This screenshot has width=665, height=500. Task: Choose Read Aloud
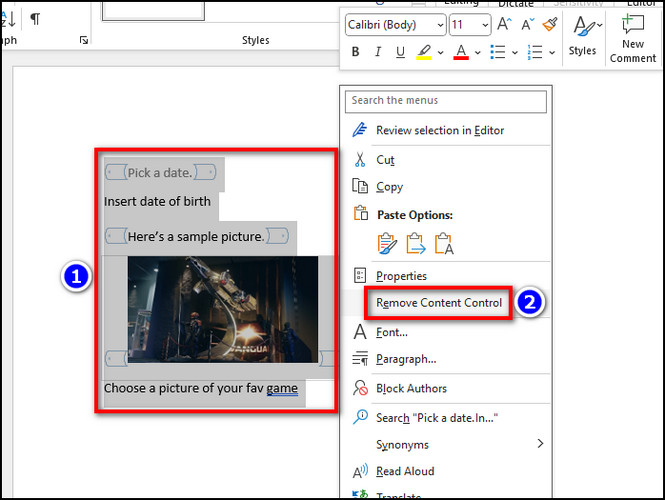446,471
